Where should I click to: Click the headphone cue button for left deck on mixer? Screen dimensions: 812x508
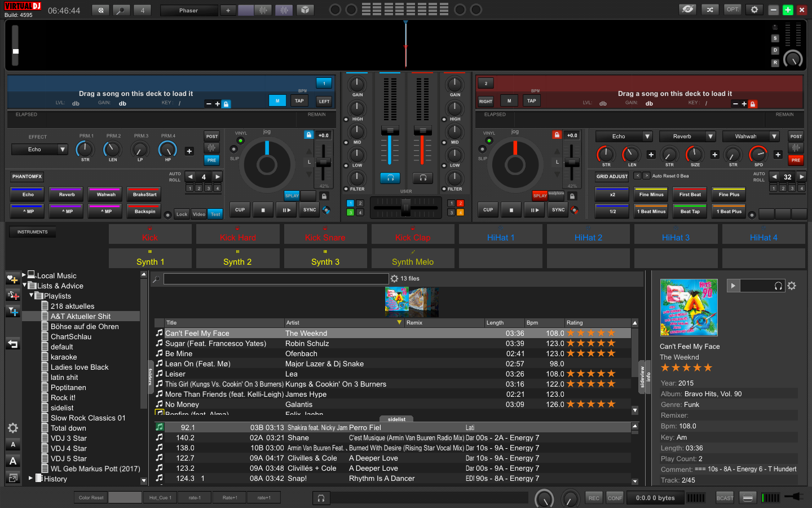[x=390, y=178]
